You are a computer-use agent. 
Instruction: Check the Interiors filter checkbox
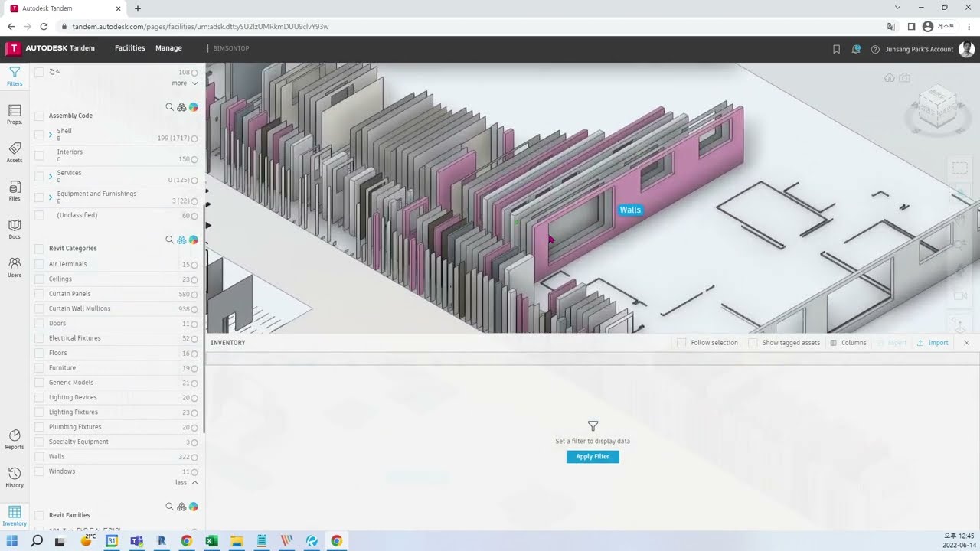click(39, 155)
